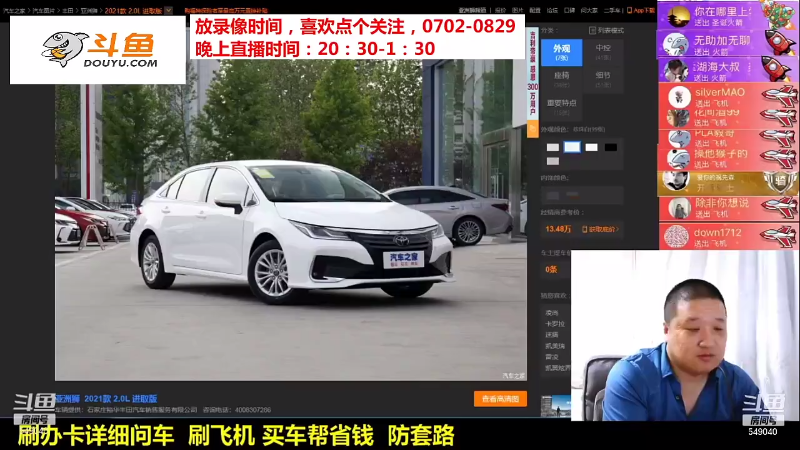Screen dimensions: 800x450
Task: Click the airplane gift icon beside down1712
Action: 779,237
